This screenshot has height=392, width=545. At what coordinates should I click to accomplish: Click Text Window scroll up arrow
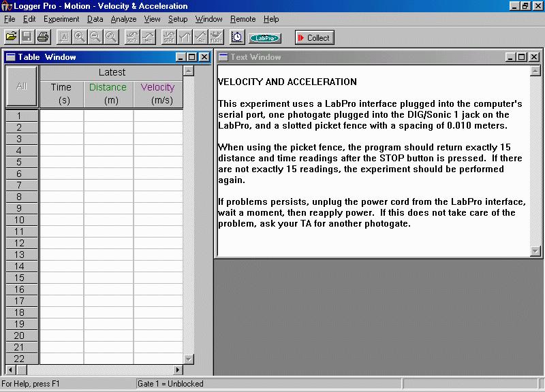[x=535, y=71]
